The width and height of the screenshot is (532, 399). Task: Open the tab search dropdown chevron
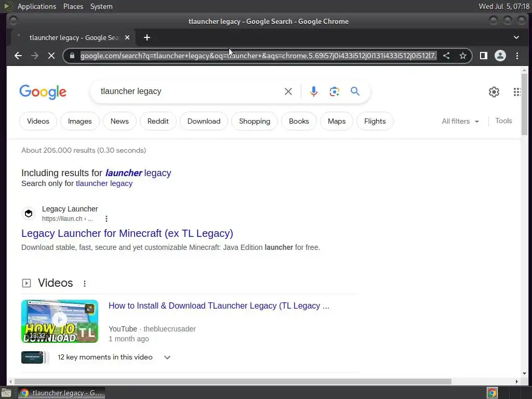(516, 37)
